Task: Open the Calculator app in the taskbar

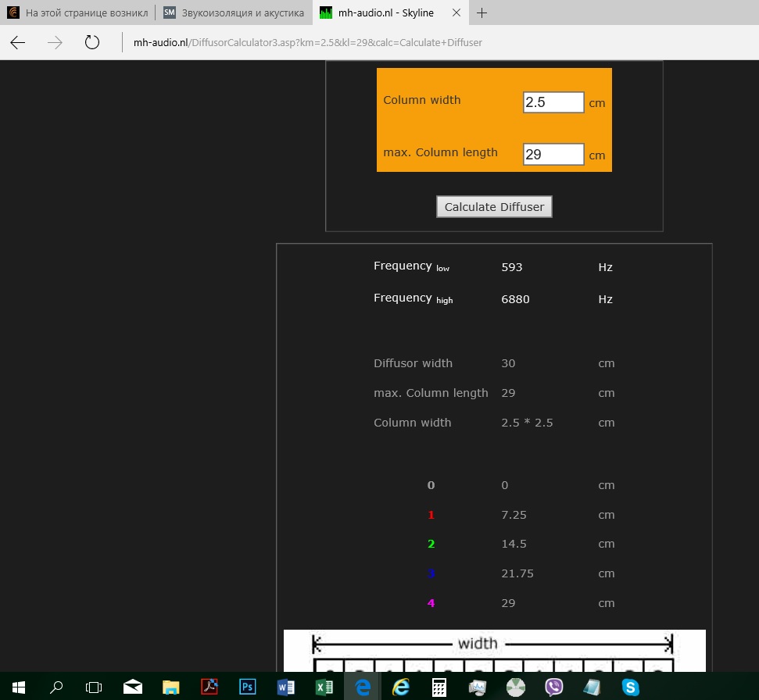Action: click(x=439, y=687)
